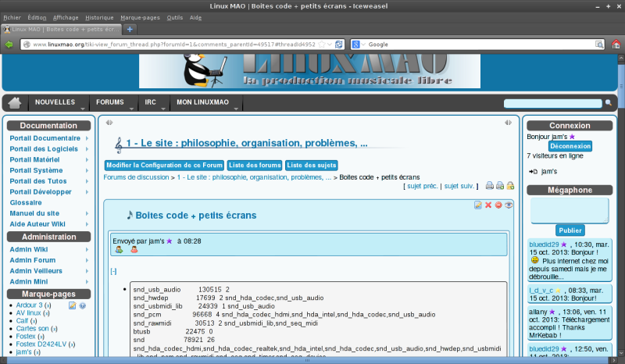Remove the Cartes son bookmark with (x)
Image resolution: width=625 pixels, height=364 pixels.
(x=54, y=329)
